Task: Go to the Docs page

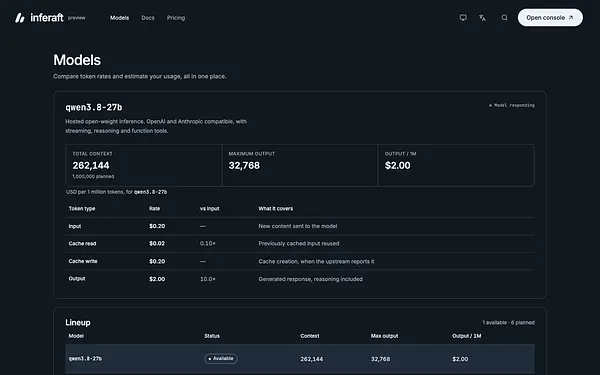Action: tap(148, 18)
